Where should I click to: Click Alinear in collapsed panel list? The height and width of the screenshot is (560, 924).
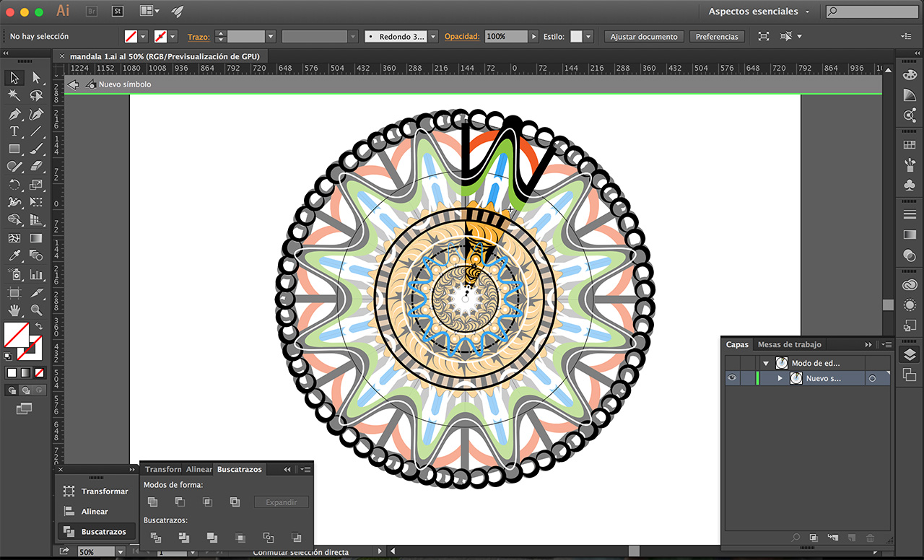[x=95, y=511]
